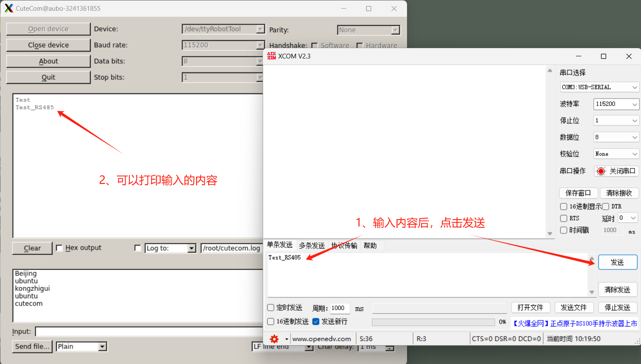Open the 校验位 None parity dropdown
This screenshot has width=641, height=364.
[x=616, y=154]
